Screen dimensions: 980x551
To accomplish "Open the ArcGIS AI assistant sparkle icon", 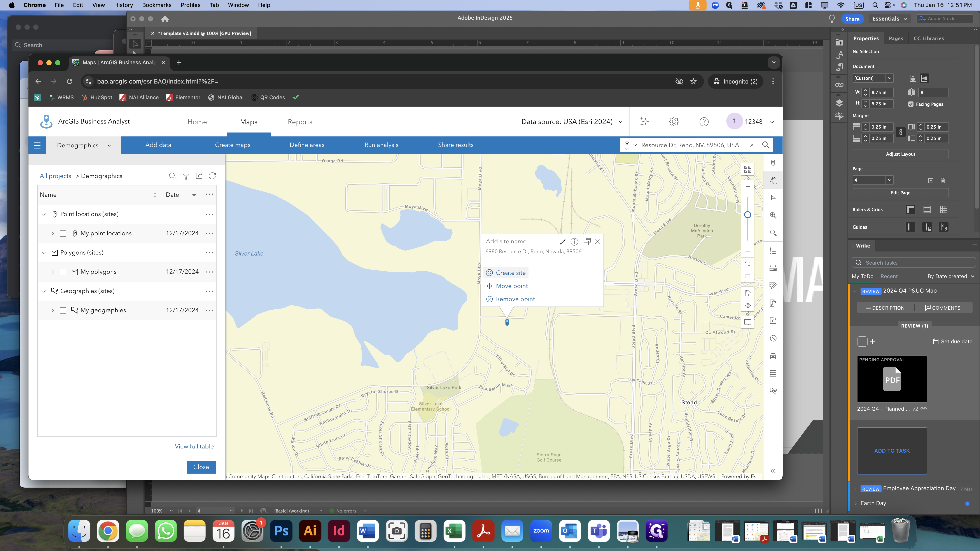I will coord(644,122).
